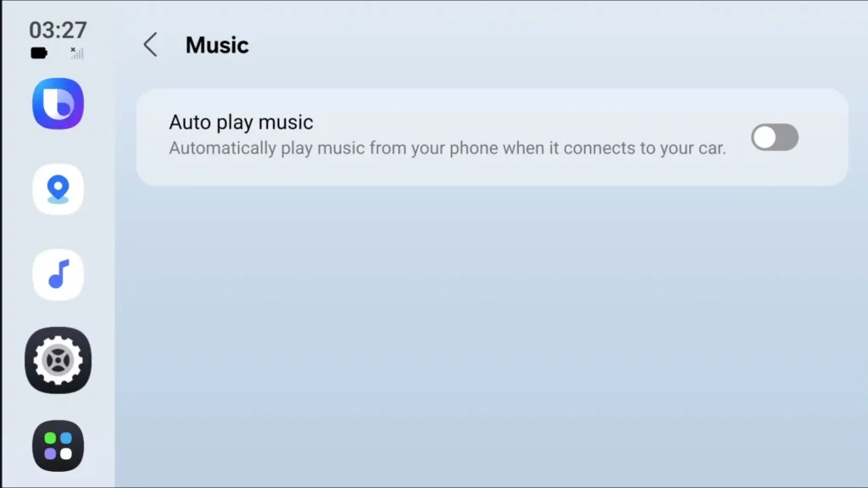Select the Auto play music label
Viewport: 868px width, 488px height.
point(241,122)
